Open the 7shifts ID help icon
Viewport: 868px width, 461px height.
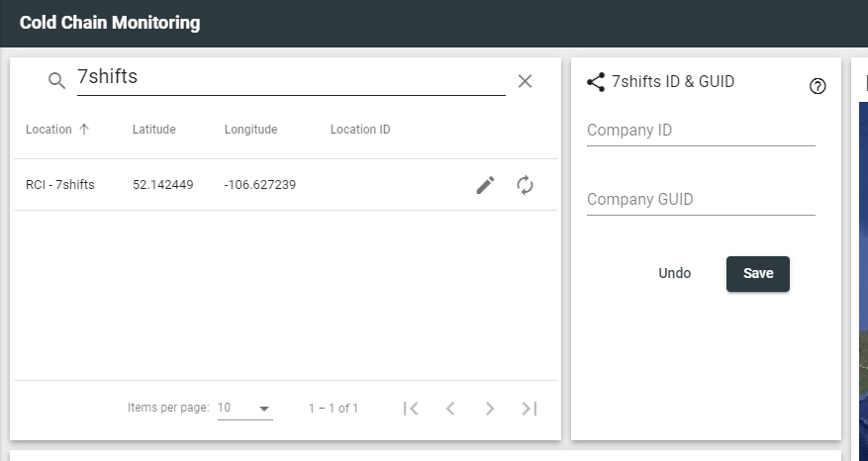pos(818,86)
